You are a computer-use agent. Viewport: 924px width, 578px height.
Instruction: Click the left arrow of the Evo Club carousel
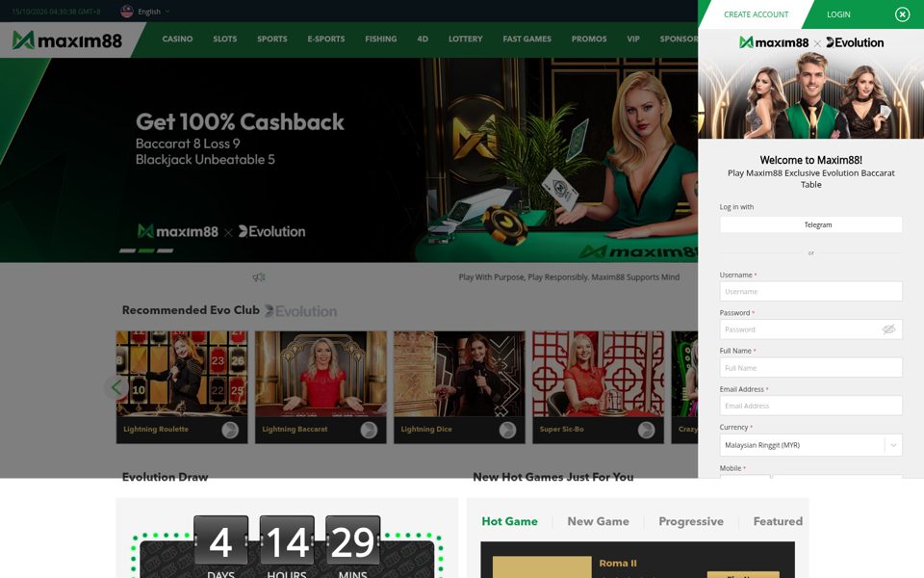point(116,387)
